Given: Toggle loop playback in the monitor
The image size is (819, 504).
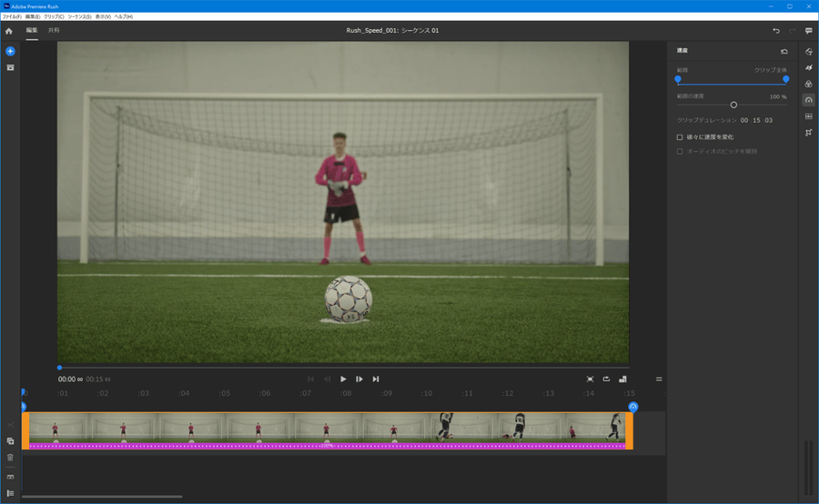Looking at the screenshot, I should (606, 378).
